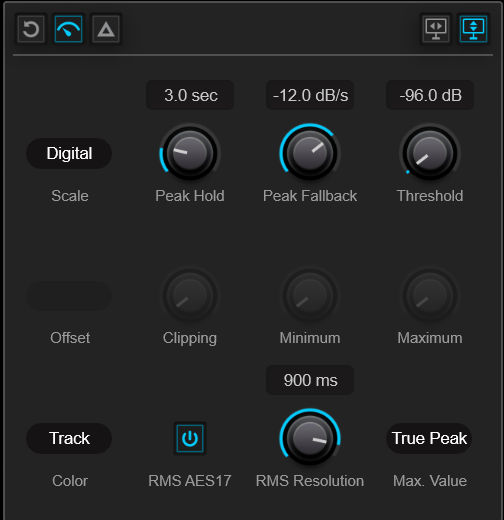
Task: Click the Peak Fallback label
Action: click(310, 196)
